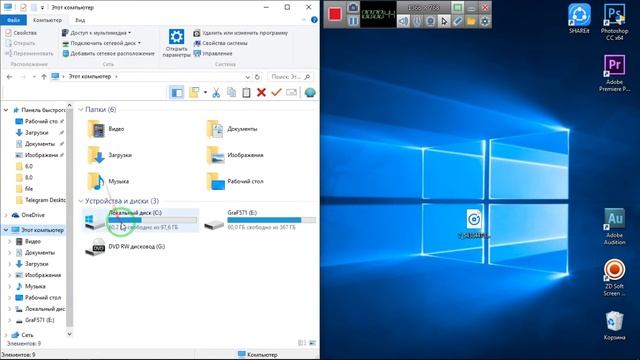Click the clipboard Paste icon
Screen dimensions: 640x360
point(246,93)
